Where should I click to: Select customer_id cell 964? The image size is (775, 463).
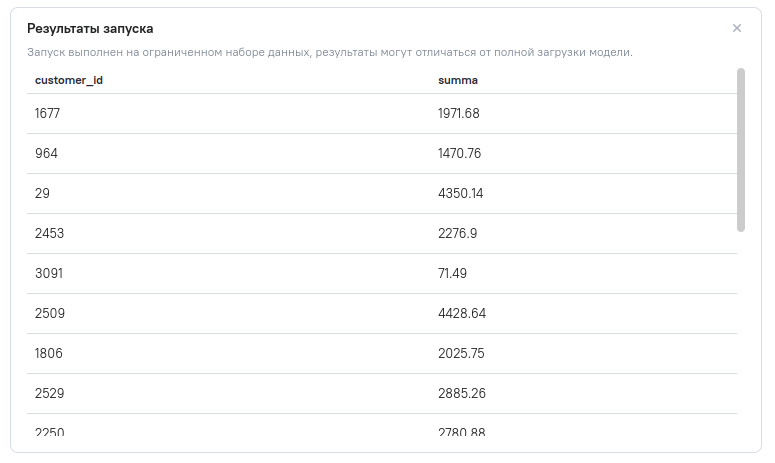[47, 154]
